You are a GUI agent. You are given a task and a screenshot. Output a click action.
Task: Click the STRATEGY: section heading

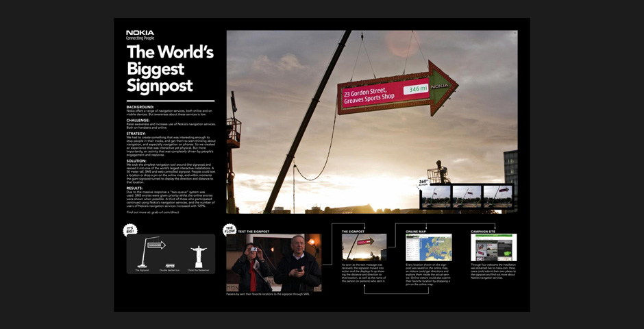[136, 134]
